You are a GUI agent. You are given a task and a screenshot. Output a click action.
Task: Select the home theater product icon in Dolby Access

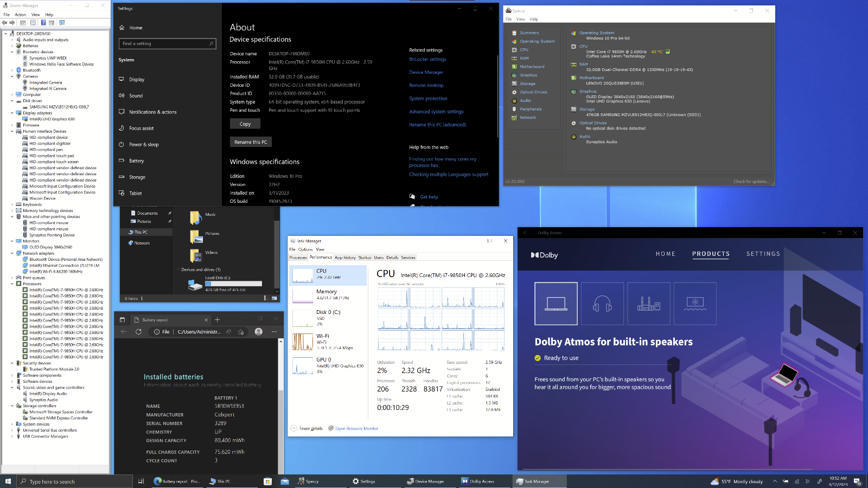(649, 304)
